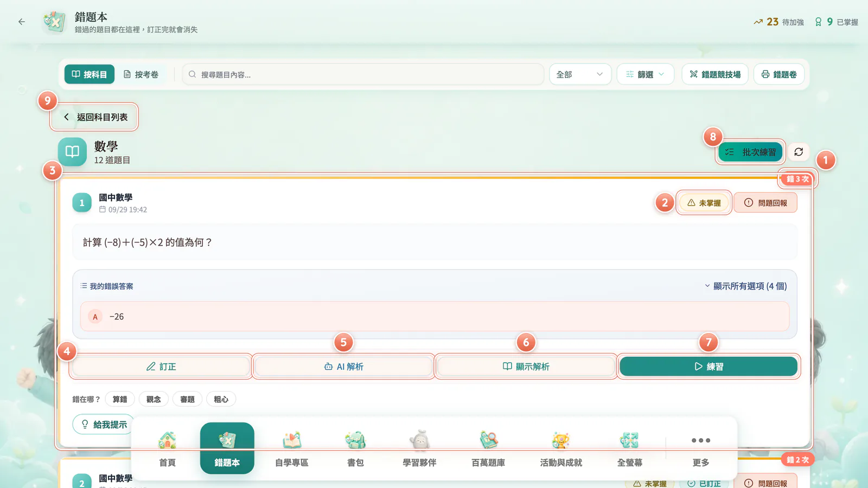Click 未掌握 on question 2

click(x=649, y=483)
